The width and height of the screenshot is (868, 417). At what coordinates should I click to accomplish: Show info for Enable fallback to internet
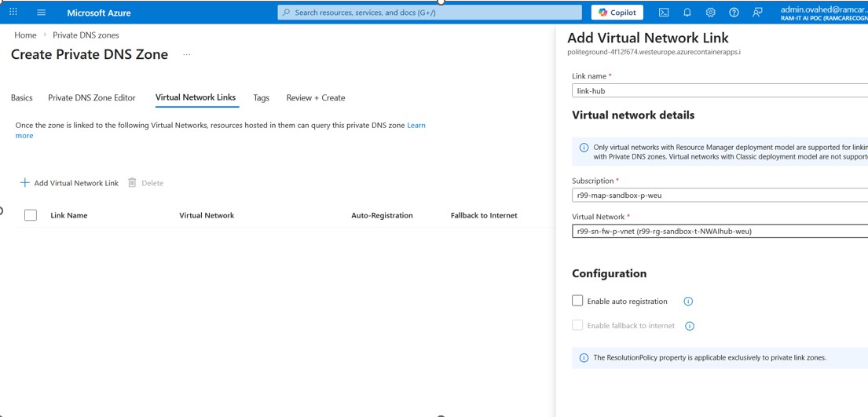tap(690, 326)
